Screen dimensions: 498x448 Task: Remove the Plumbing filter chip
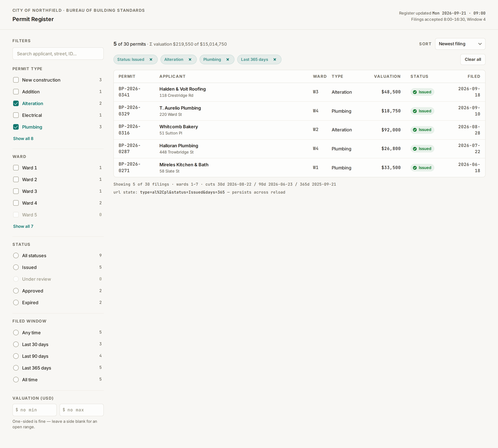pos(228,60)
